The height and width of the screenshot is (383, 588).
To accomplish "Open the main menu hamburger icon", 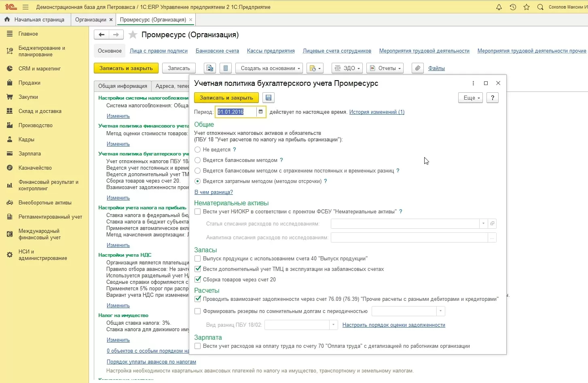I will 25,7.
